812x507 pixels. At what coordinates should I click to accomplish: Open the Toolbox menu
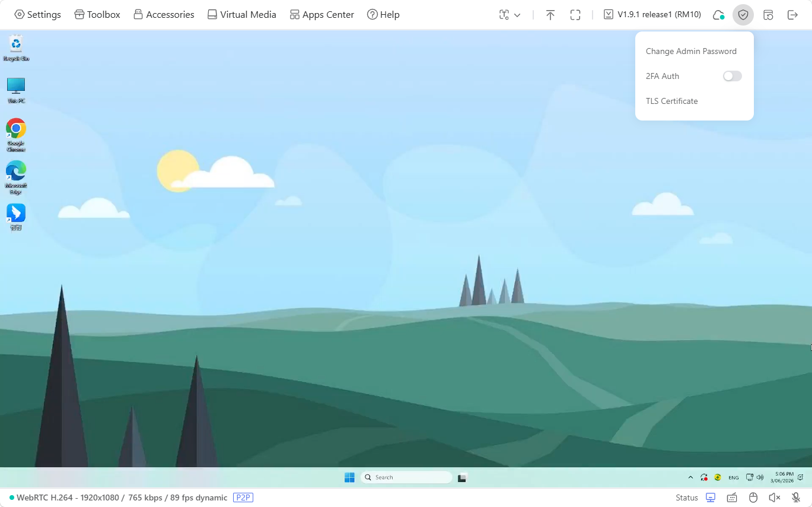[97, 15]
